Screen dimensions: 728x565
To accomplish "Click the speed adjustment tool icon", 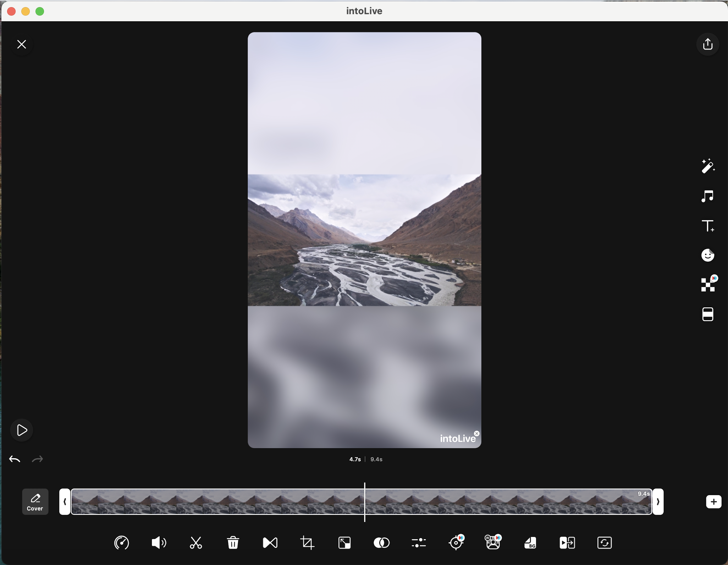I will [121, 543].
